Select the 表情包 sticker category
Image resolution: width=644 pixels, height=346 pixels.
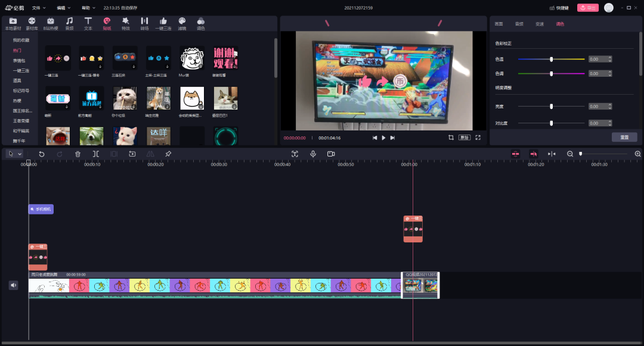[20, 61]
